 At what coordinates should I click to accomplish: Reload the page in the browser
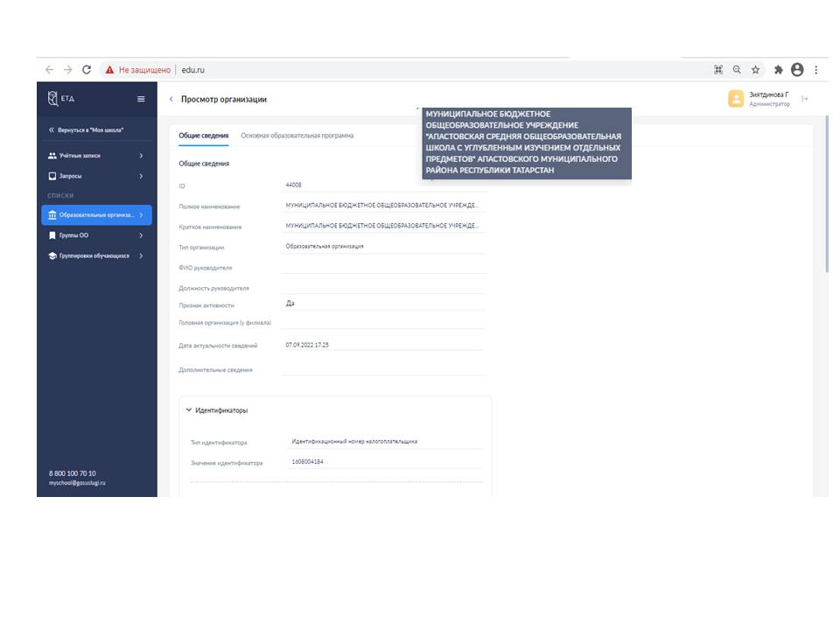point(87,70)
